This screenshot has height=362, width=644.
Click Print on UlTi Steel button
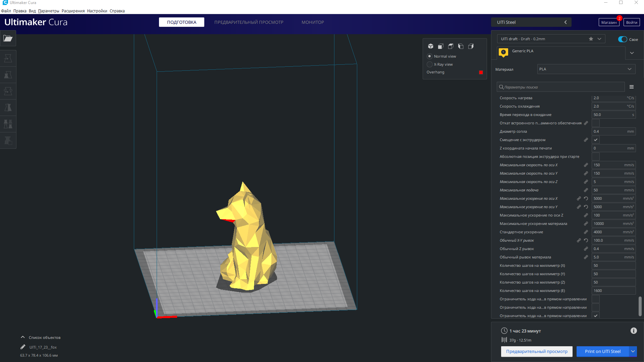pos(603,351)
